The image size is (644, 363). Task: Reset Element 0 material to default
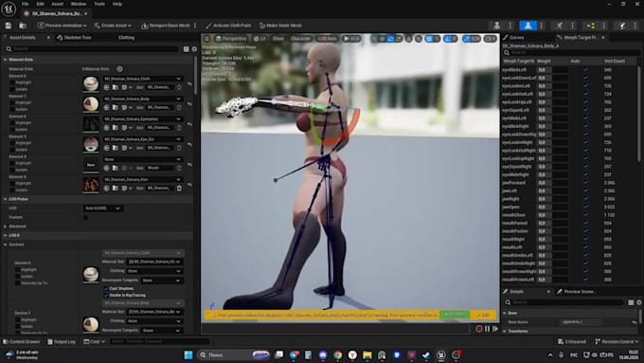coord(189,83)
